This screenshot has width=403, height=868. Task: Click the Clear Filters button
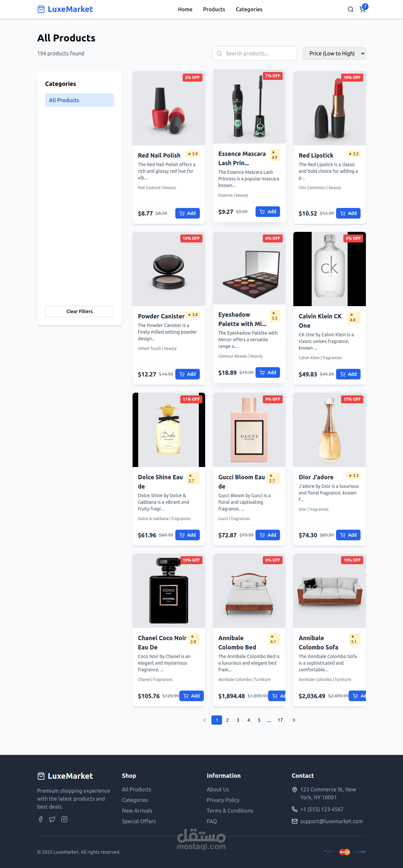[x=80, y=311]
